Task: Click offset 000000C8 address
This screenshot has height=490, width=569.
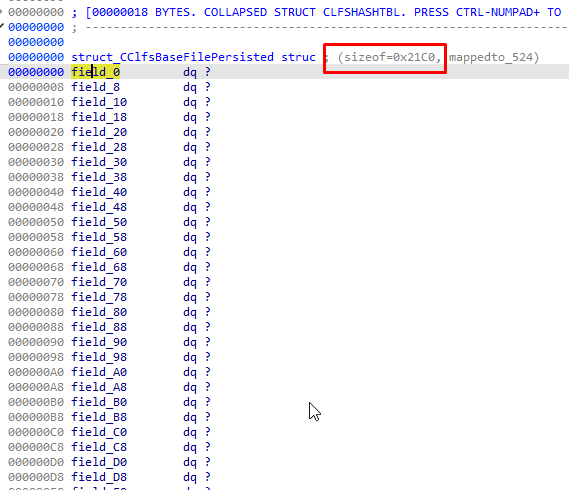Action: point(36,447)
